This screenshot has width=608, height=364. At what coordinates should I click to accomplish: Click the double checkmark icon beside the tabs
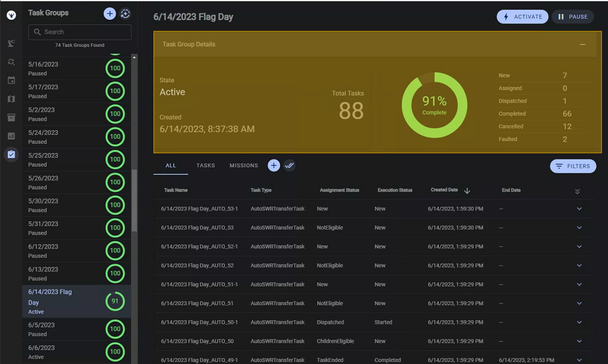click(x=289, y=166)
